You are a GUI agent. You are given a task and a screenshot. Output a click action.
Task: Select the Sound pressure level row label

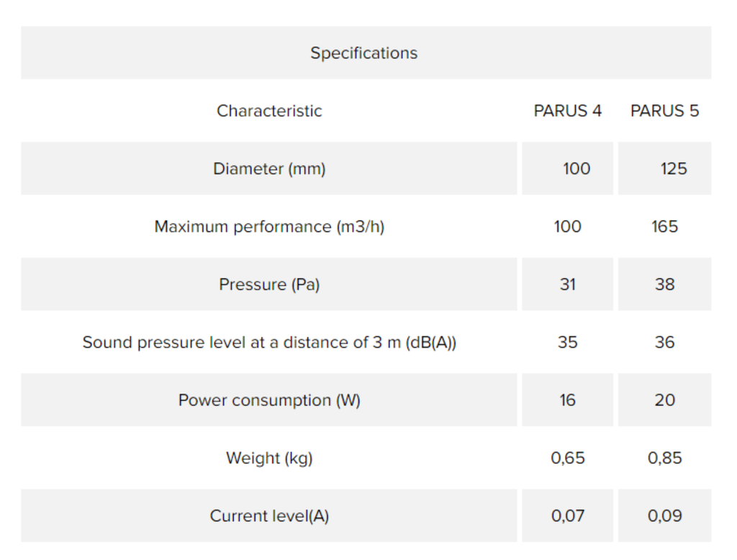click(x=269, y=342)
